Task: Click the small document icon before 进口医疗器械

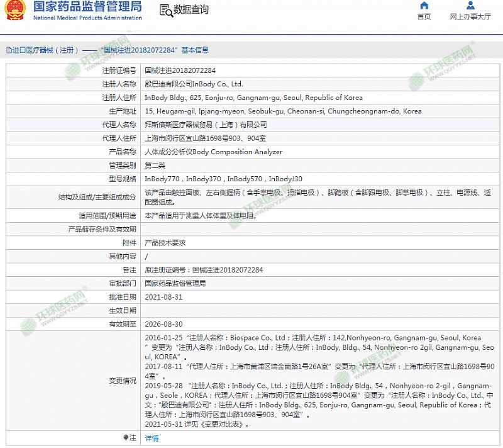Action: pos(9,50)
